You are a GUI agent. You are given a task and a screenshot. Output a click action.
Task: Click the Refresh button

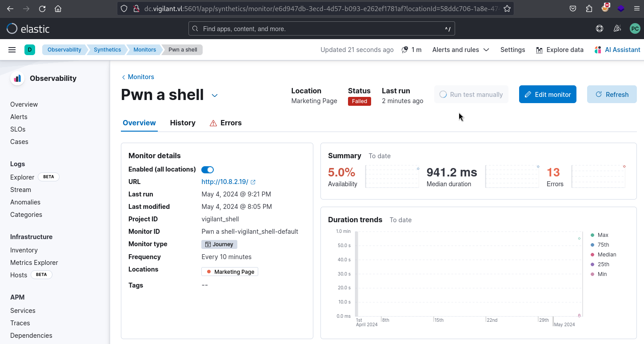(612, 94)
